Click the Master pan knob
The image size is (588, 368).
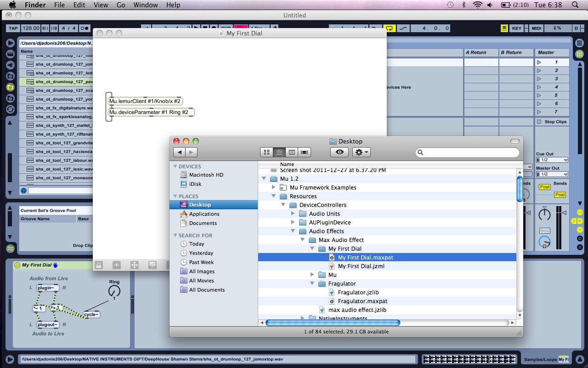coord(544,214)
